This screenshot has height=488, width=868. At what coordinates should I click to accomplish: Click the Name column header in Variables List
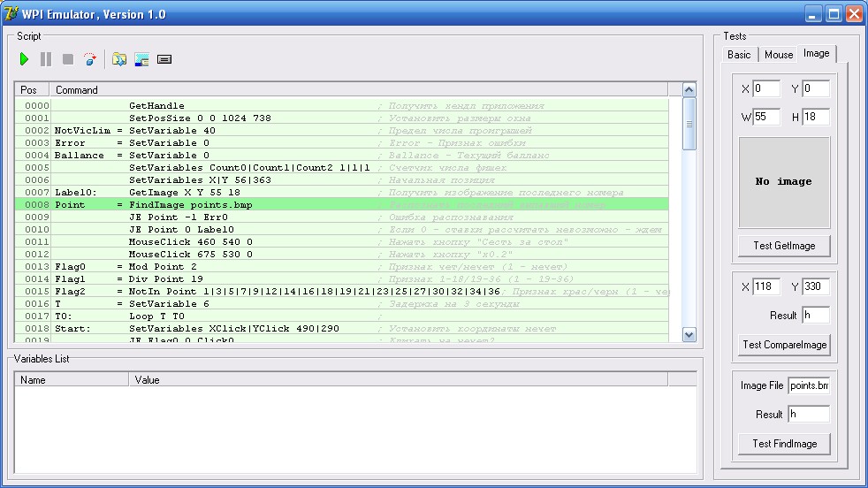(72, 380)
